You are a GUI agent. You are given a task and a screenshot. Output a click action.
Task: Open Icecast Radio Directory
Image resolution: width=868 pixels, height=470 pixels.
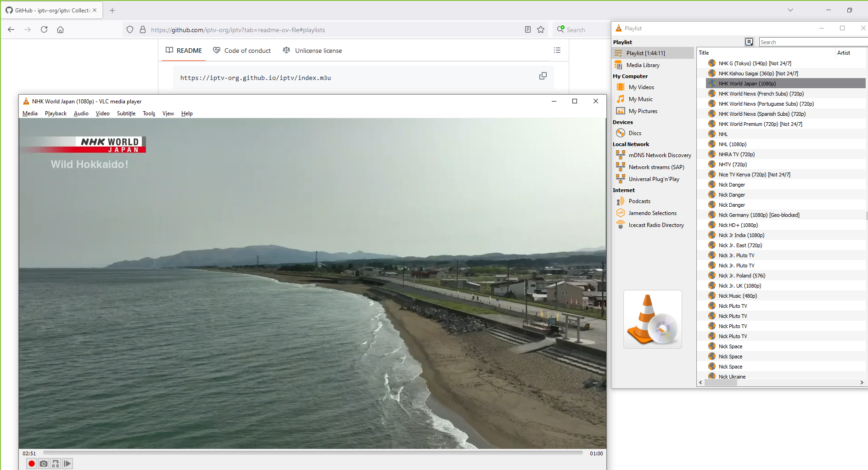click(656, 225)
